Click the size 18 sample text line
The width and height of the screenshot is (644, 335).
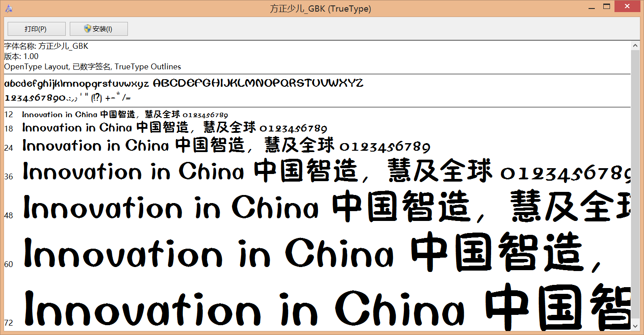click(x=175, y=128)
